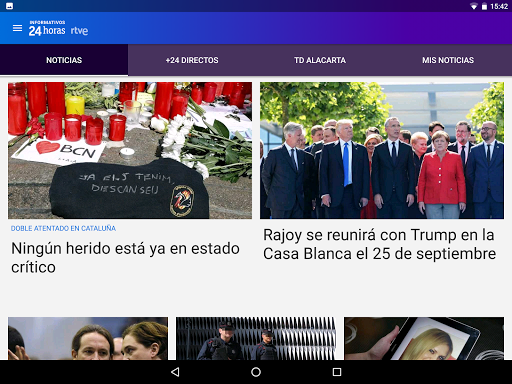The width and height of the screenshot is (512, 384).
Task: Tap the battery status icon
Action: 484,6
